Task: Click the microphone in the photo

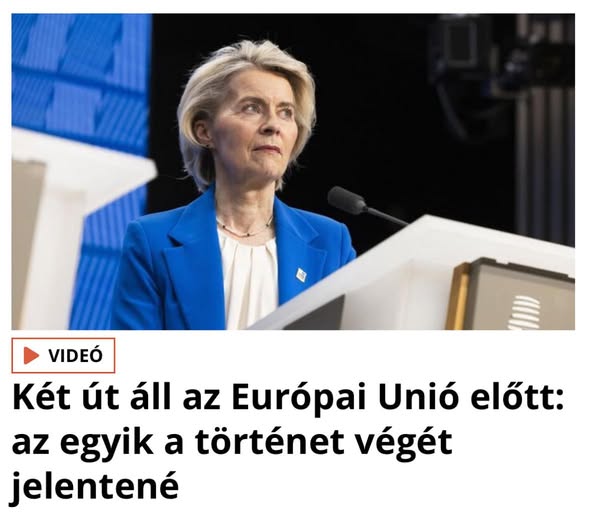Action: (x=365, y=205)
